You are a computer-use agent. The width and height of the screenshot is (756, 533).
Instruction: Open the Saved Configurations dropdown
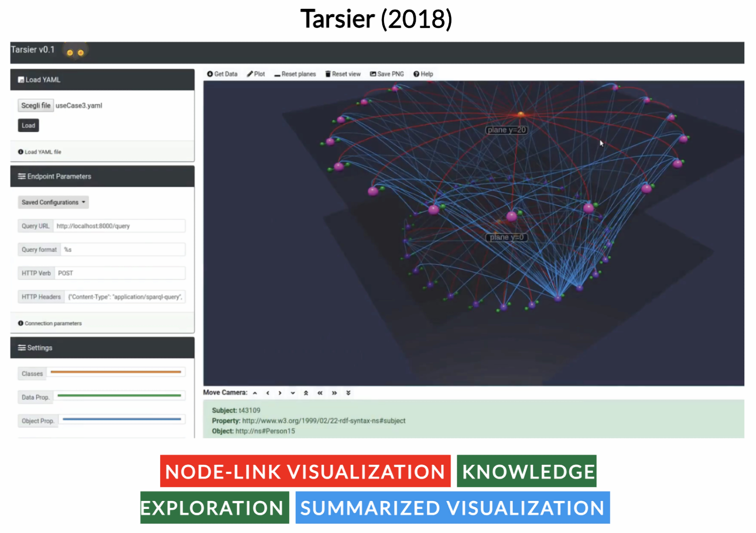(x=53, y=202)
